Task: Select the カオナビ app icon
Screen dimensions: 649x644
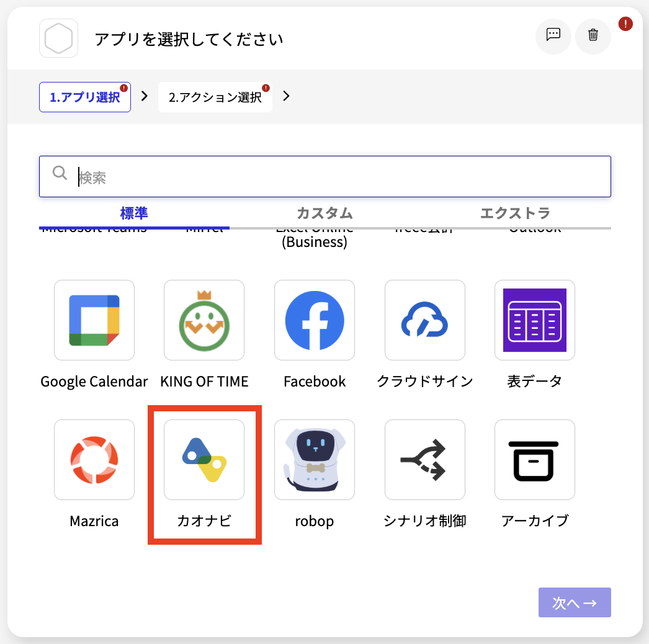Action: pyautogui.click(x=204, y=460)
